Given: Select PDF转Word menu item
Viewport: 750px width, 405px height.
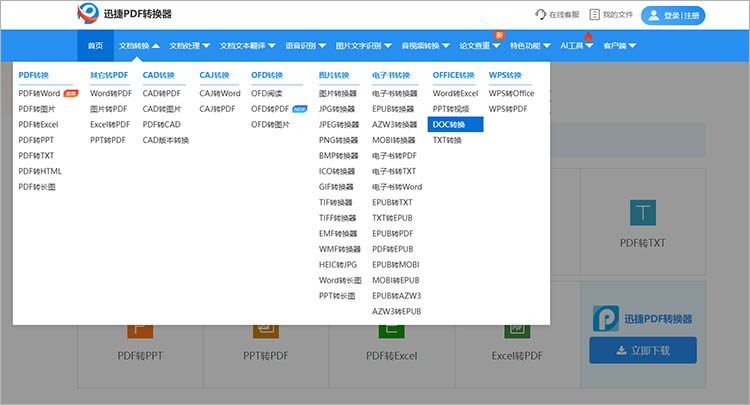Looking at the screenshot, I should point(39,93).
